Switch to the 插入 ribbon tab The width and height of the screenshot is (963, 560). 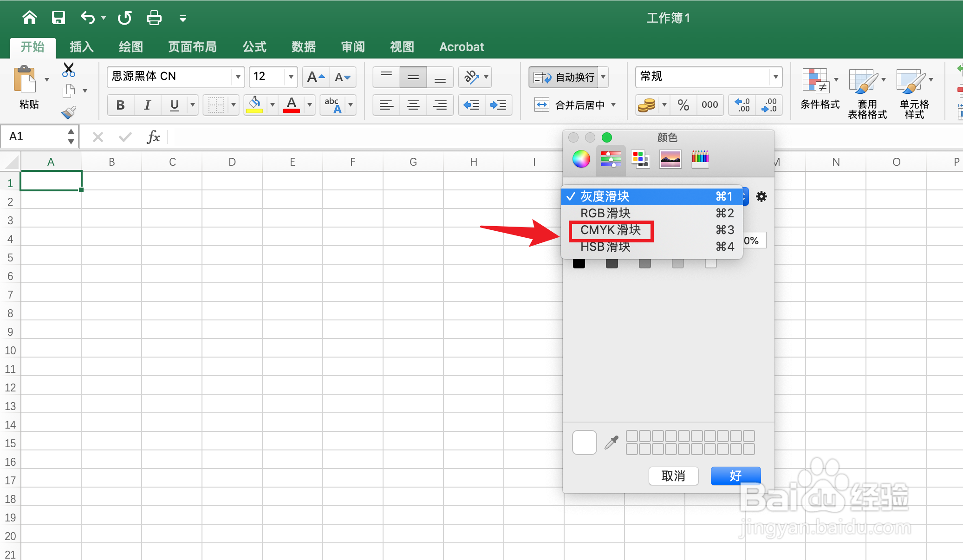point(82,47)
